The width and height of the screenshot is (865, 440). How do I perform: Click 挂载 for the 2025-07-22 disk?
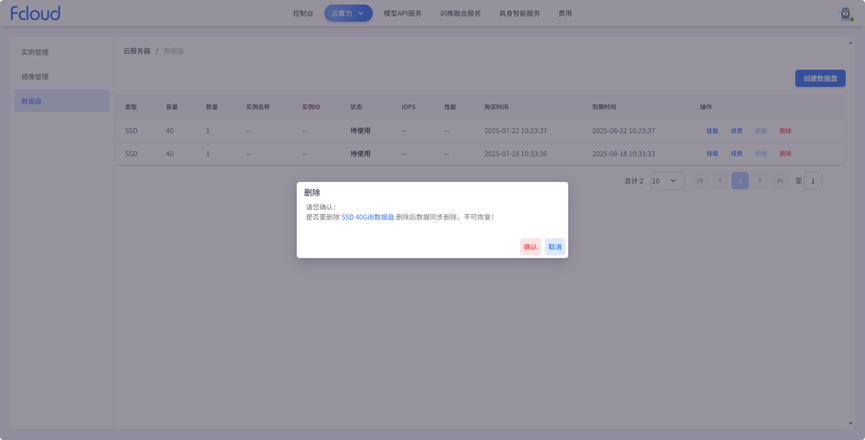tap(712, 131)
